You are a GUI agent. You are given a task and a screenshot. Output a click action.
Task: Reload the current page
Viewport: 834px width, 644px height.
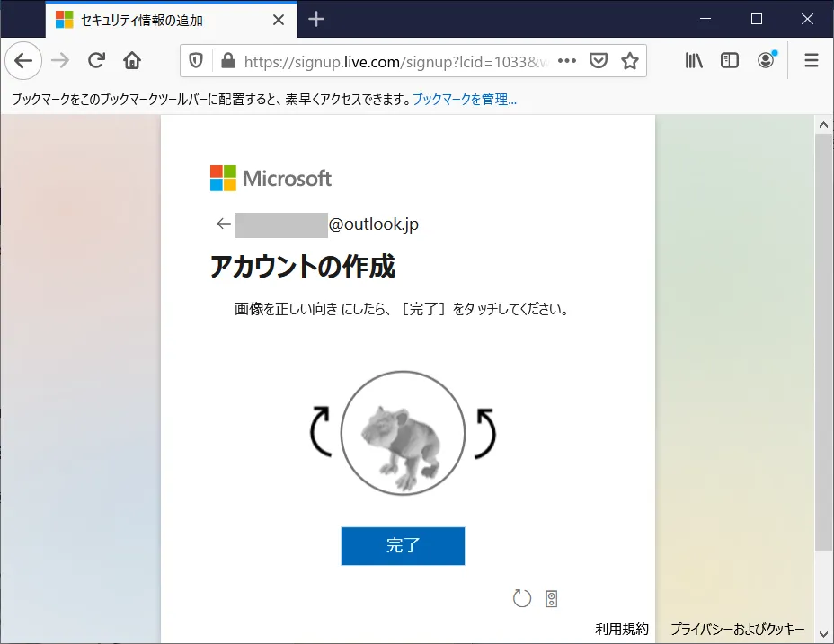pyautogui.click(x=96, y=60)
